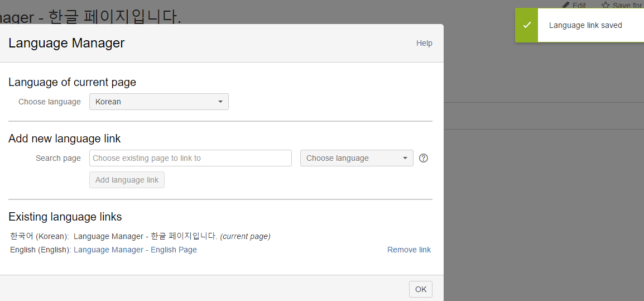644x301 pixels.
Task: Confirm the dialog with OK button
Action: tap(421, 289)
